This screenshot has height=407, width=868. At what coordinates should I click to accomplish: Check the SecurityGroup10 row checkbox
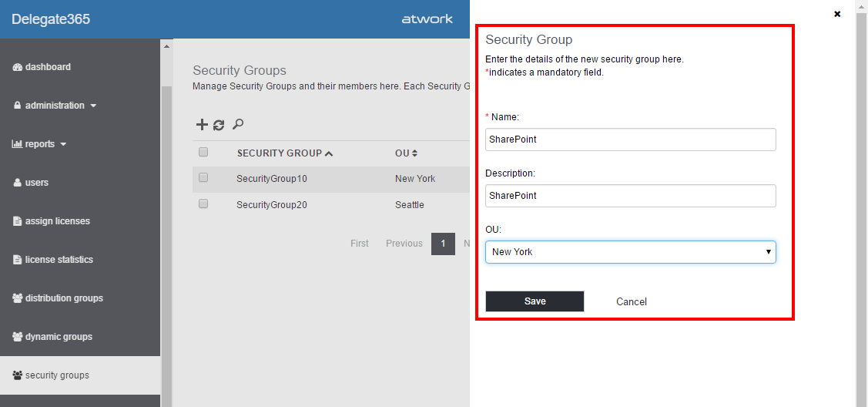click(x=203, y=177)
